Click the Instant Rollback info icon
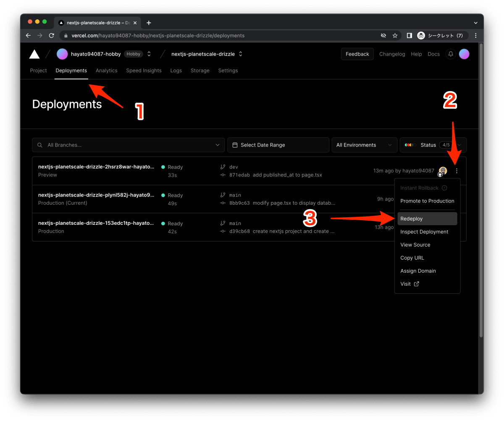 click(x=444, y=188)
